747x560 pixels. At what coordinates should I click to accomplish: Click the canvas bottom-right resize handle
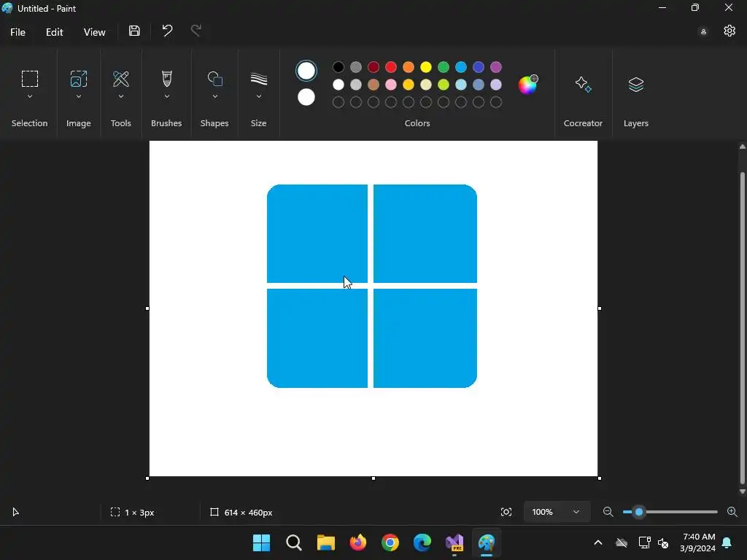[600, 478]
